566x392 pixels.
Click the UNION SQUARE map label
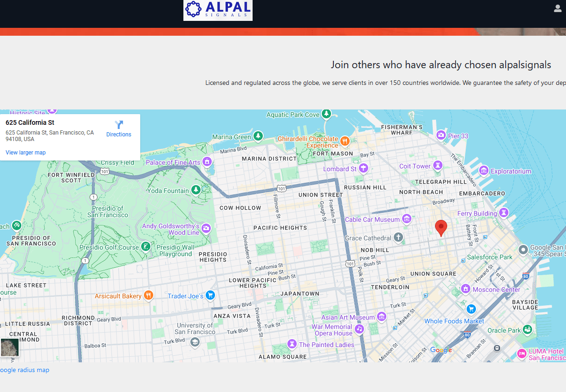[433, 274]
